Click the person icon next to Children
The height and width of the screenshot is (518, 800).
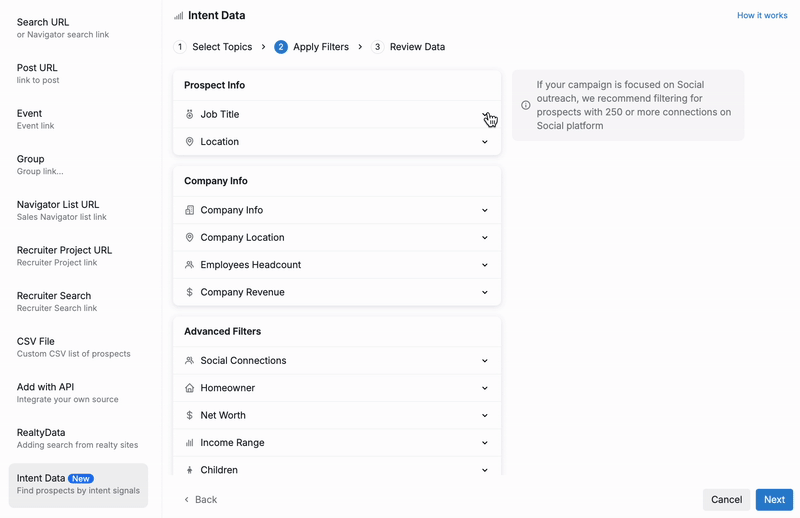click(x=189, y=470)
